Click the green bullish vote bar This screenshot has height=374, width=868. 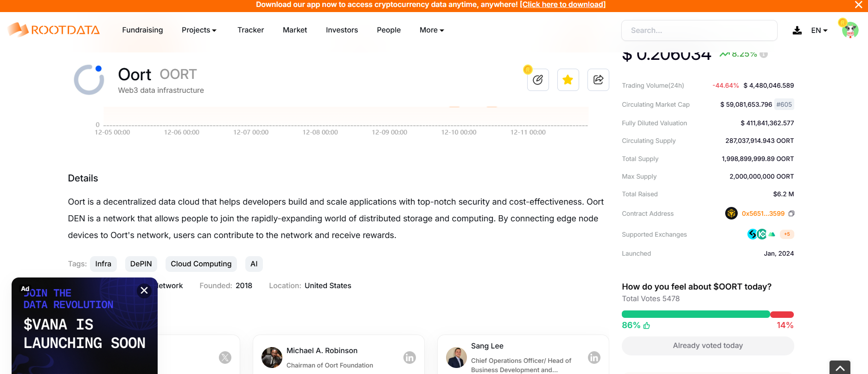pyautogui.click(x=696, y=315)
